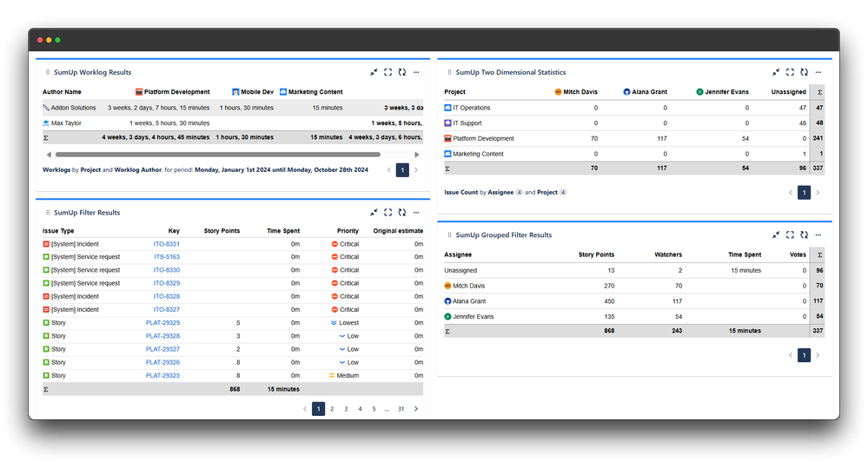Go to next page in Filter Results
The image size is (868, 462).
tap(416, 409)
